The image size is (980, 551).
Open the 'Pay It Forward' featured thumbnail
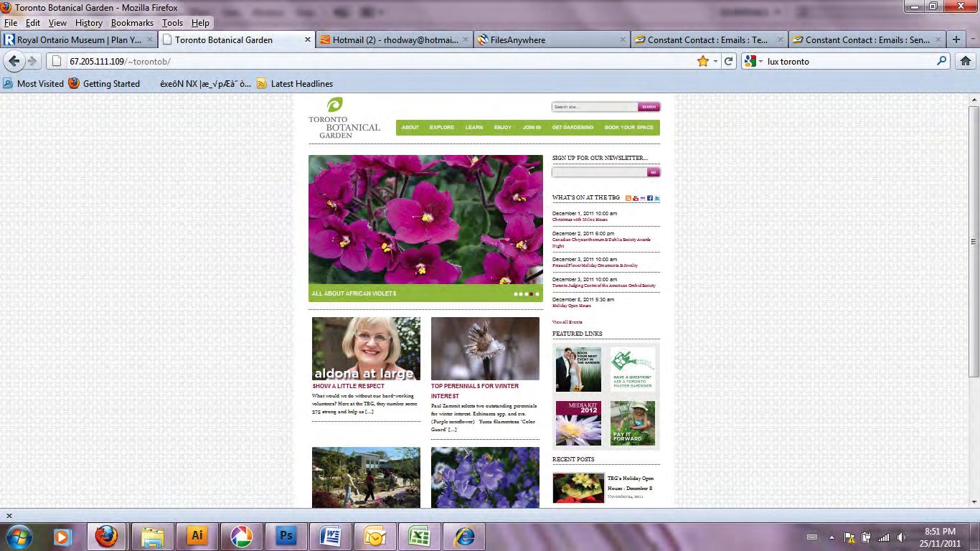pos(633,423)
